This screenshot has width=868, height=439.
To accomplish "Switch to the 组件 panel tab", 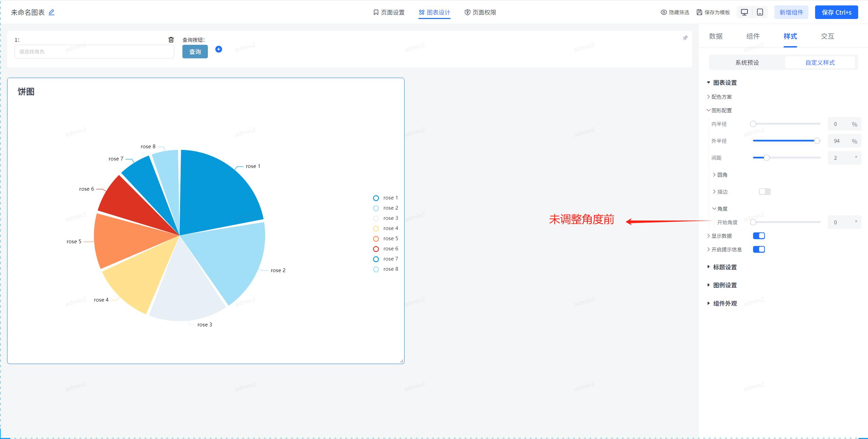I will coord(753,36).
